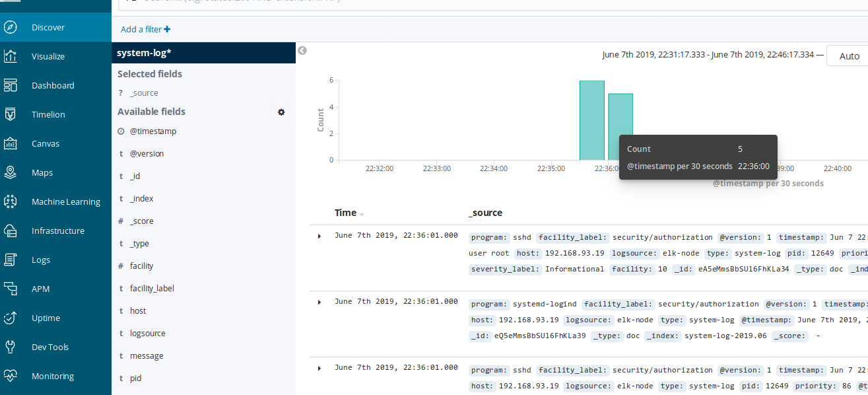Click the Monitoring heartbeat icon
This screenshot has height=395, width=868.
pyautogui.click(x=10, y=376)
